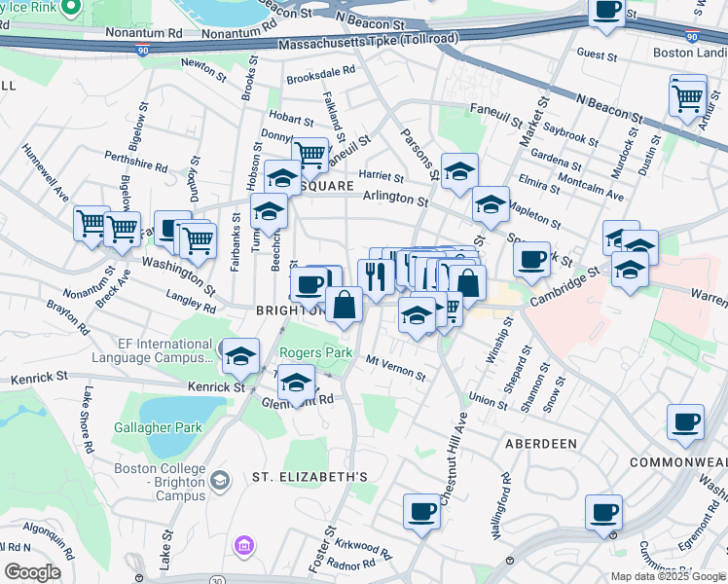Open the shopping cart marker above SQUARE label
Viewport: 728px width, 584px height.
tap(309, 157)
